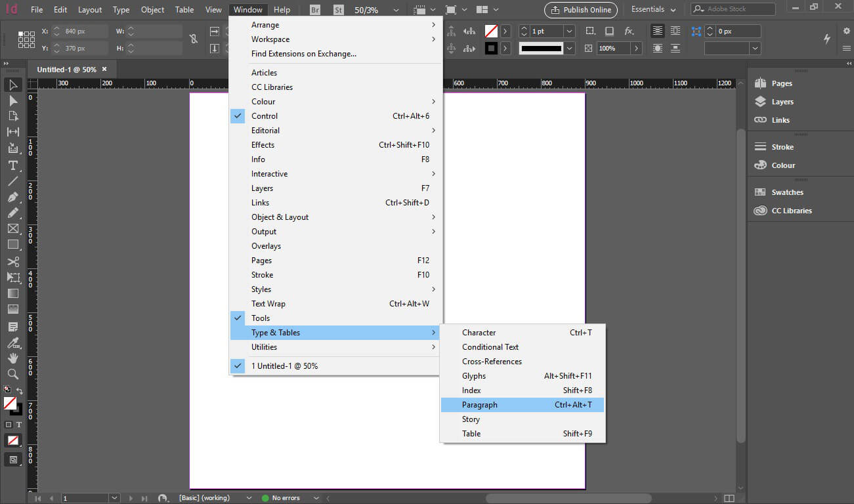The width and height of the screenshot is (854, 504).
Task: Swap fill and stroke arrows
Action: 19,390
